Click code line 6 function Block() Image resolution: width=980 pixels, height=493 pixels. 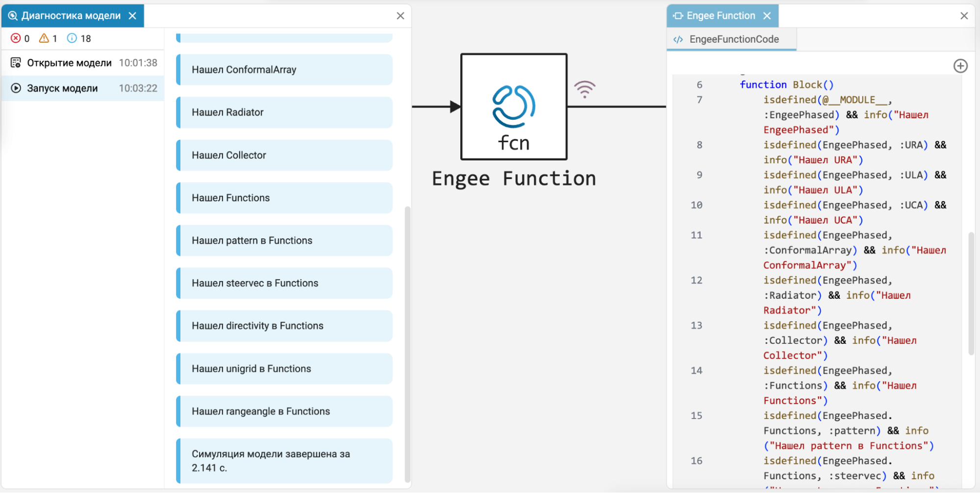(786, 85)
